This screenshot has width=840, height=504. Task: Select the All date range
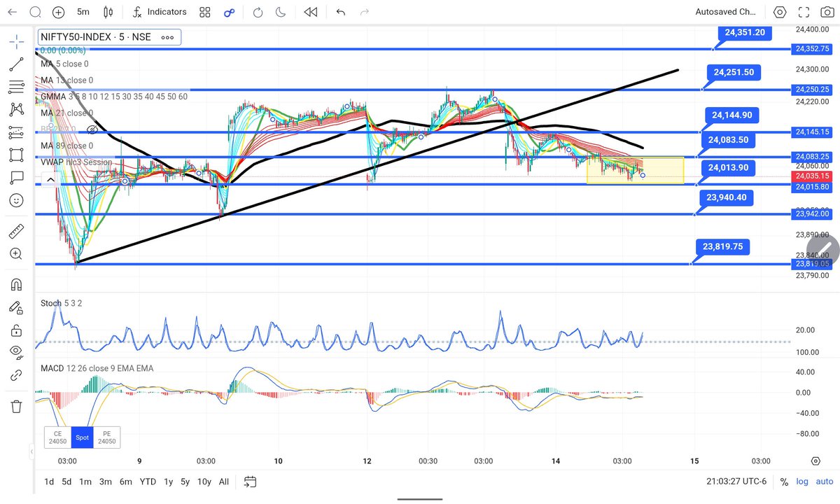coord(223,482)
